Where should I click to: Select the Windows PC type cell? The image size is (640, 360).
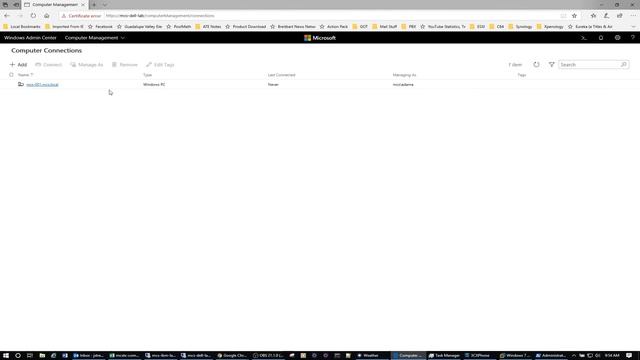[154, 84]
